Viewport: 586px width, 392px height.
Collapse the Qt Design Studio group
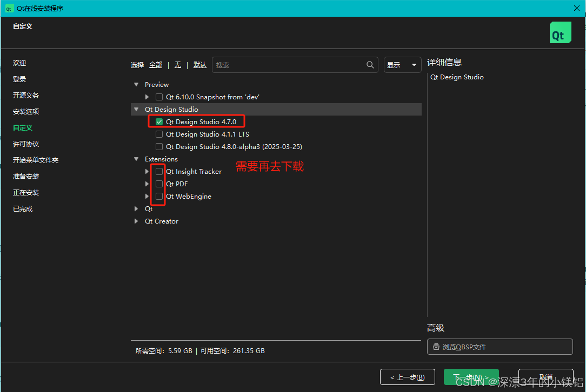[x=136, y=110]
